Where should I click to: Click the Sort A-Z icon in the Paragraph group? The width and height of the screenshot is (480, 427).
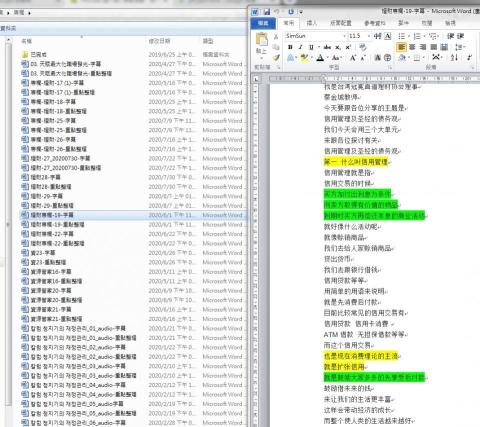(454, 58)
